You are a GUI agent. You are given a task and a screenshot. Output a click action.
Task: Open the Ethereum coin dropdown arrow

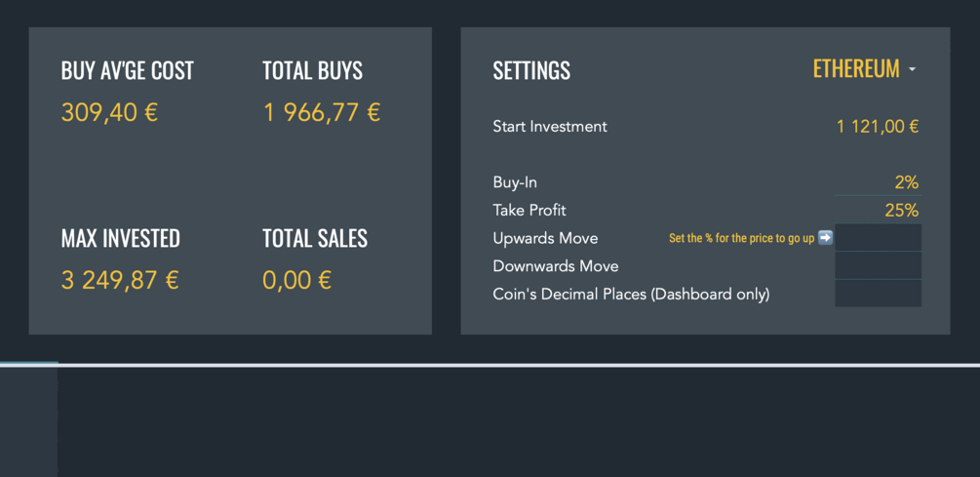pos(912,70)
